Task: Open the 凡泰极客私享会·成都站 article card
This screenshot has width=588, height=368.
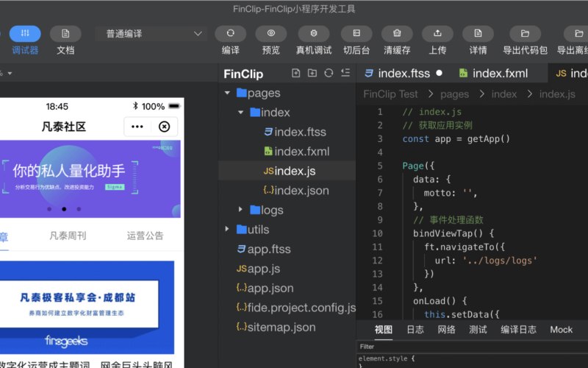Action: click(x=87, y=307)
